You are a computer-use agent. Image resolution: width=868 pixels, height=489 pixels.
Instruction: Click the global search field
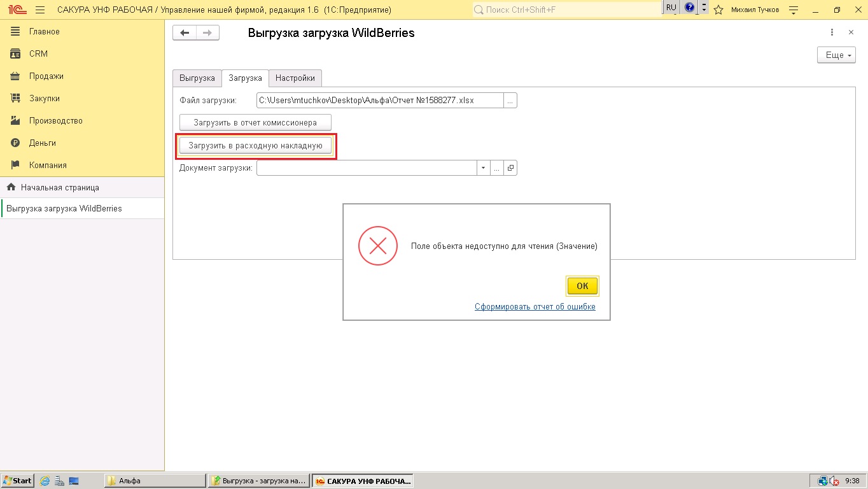point(566,10)
